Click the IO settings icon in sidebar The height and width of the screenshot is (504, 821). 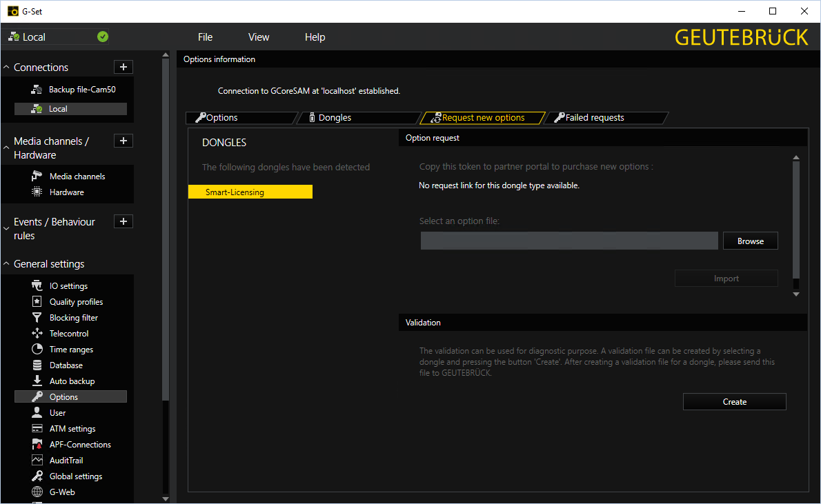coord(37,286)
